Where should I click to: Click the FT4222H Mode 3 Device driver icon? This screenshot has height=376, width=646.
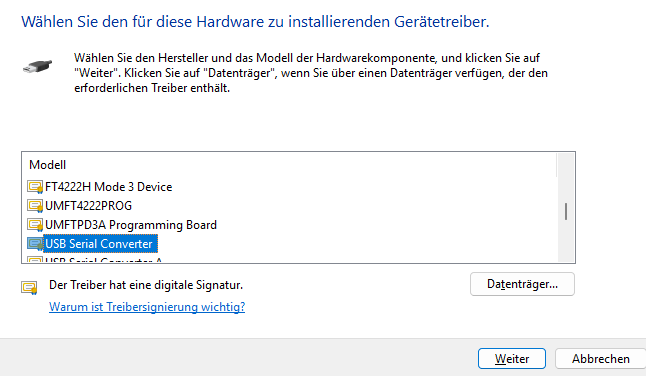(35, 187)
